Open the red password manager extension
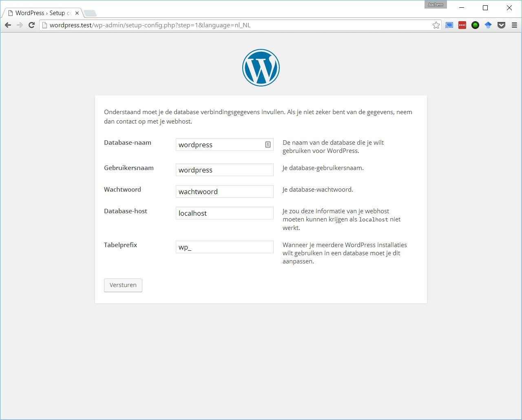The image size is (522, 420). [462, 25]
